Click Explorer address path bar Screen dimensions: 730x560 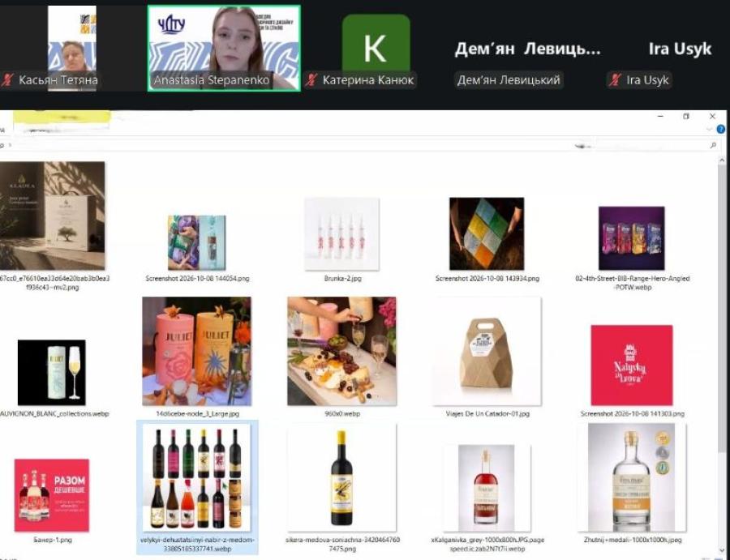(x=284, y=146)
